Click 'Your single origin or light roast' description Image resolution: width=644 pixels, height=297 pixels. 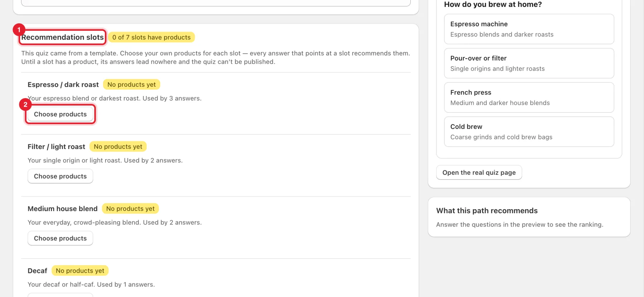(105, 161)
